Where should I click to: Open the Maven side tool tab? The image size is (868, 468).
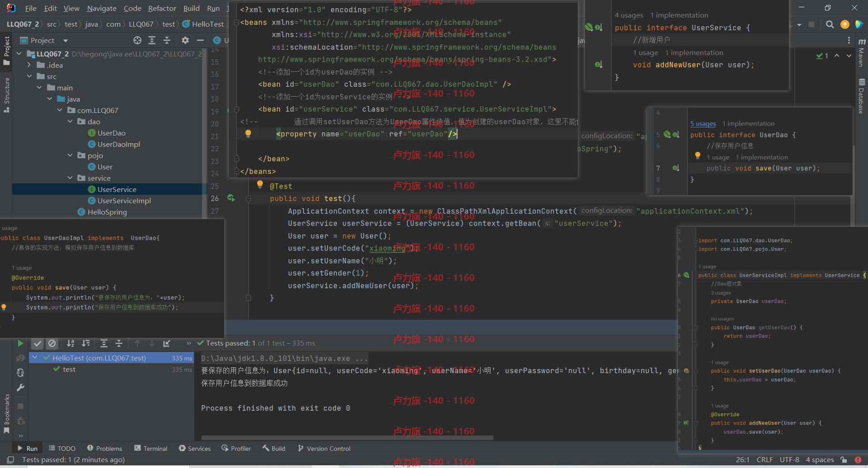click(x=861, y=52)
